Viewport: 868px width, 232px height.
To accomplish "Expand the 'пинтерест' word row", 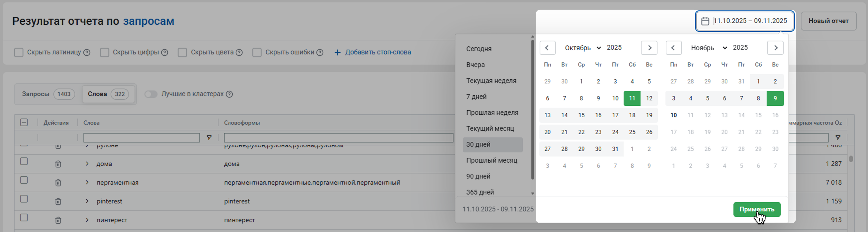I will click(x=87, y=220).
